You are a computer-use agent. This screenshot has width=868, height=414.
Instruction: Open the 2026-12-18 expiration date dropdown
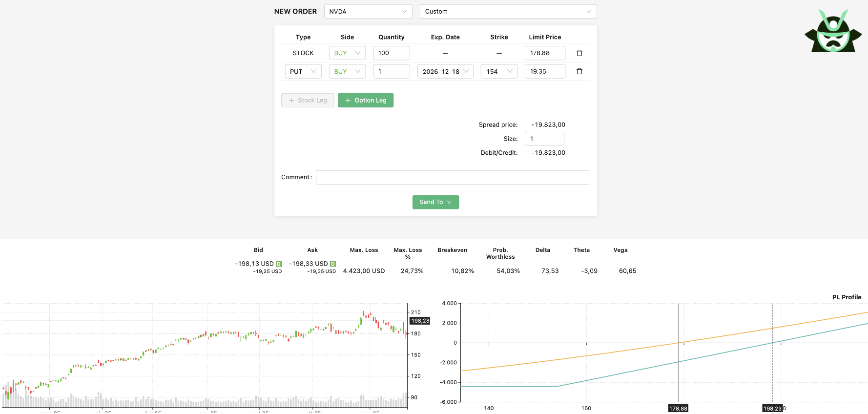[445, 71]
